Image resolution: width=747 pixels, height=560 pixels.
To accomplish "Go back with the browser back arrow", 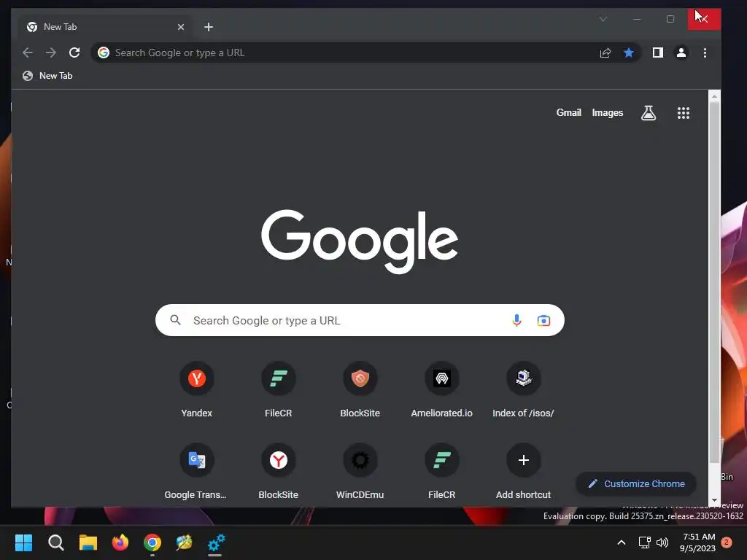I will [x=28, y=52].
